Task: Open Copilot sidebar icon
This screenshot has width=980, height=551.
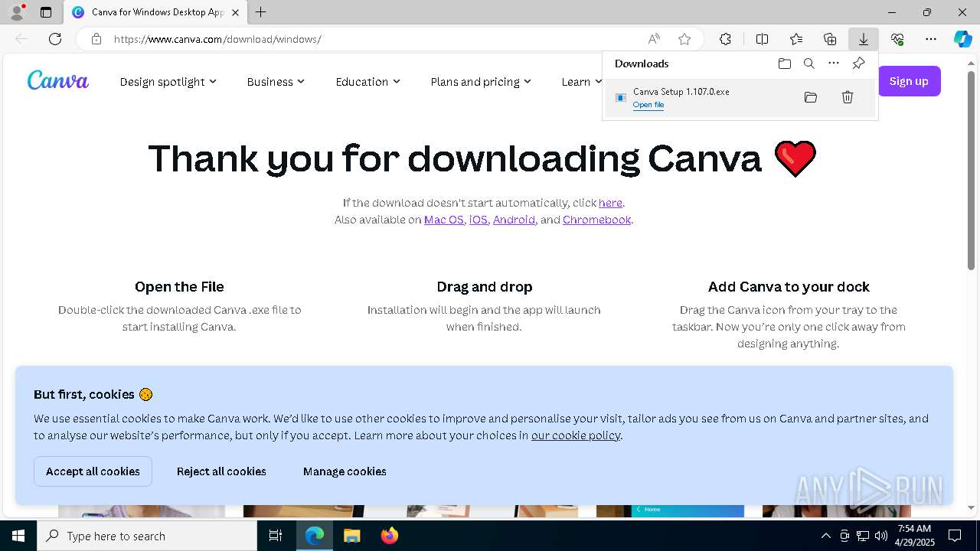Action: click(x=962, y=39)
